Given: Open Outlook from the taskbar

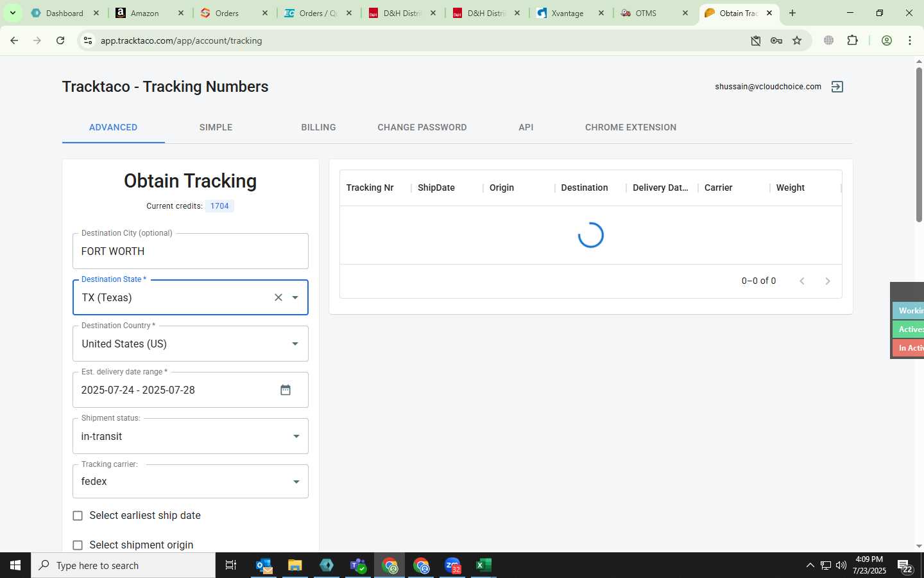Looking at the screenshot, I should coord(264,565).
